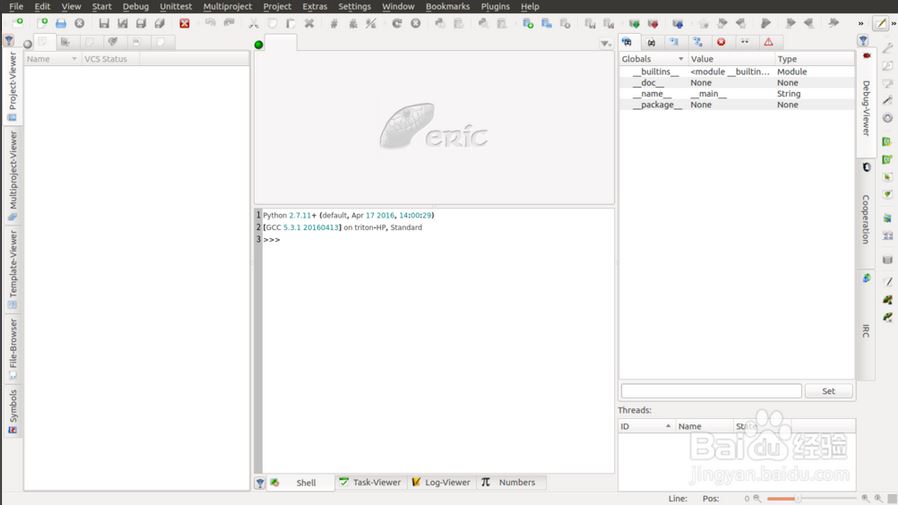Open the Local Variables (x) tab icon

click(651, 42)
